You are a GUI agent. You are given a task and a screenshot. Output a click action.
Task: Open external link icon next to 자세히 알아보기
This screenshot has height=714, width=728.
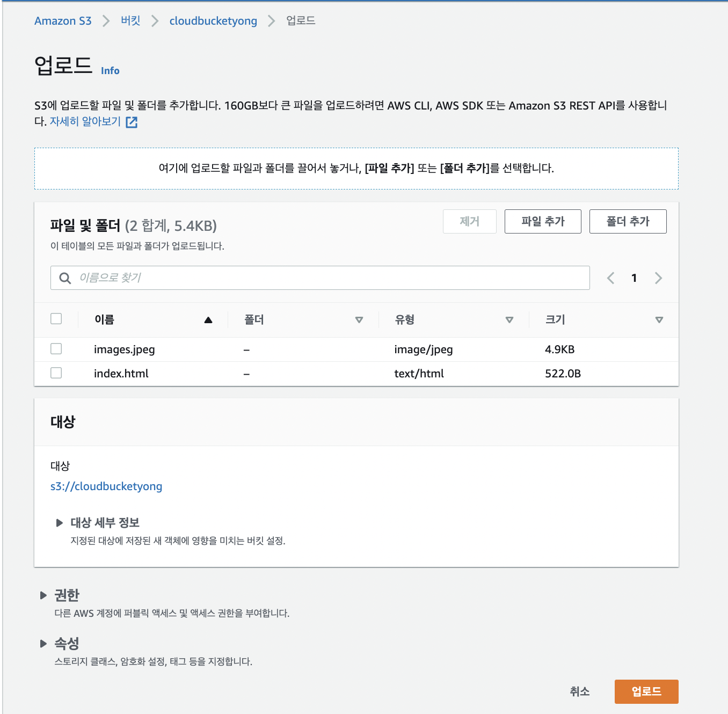(132, 122)
